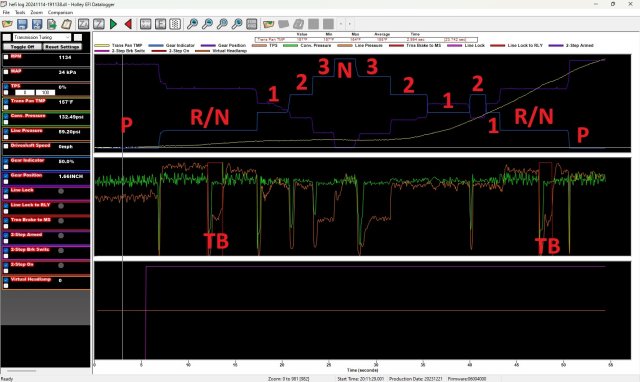Uncheck the checkbox beside Gear Position
640x382 pixels.
tap(6, 176)
